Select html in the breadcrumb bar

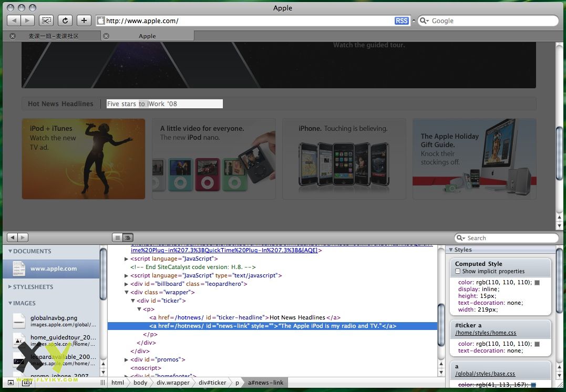tap(118, 383)
